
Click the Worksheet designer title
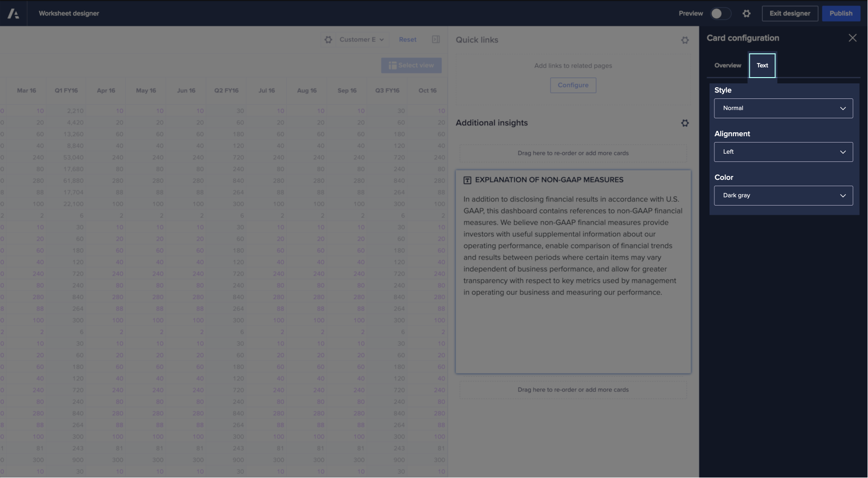[x=69, y=14]
